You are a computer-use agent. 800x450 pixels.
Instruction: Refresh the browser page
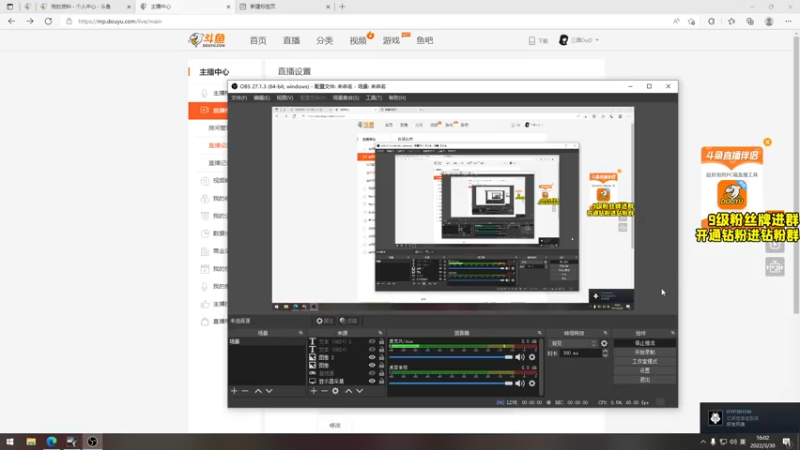(48, 21)
